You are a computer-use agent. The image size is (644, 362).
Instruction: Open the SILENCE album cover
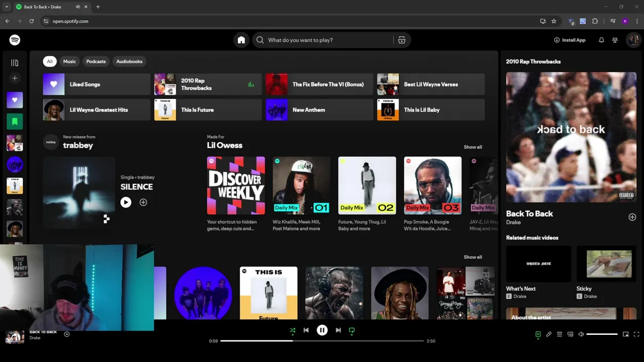coord(79,193)
